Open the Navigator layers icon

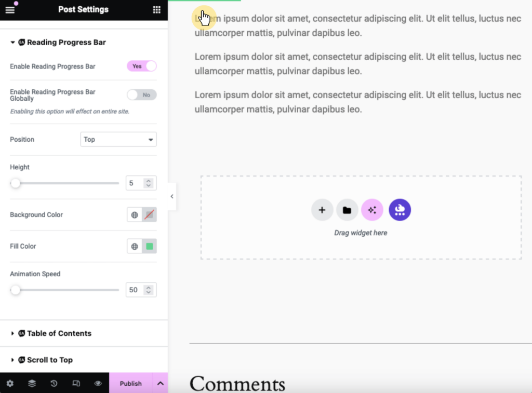[32, 384]
